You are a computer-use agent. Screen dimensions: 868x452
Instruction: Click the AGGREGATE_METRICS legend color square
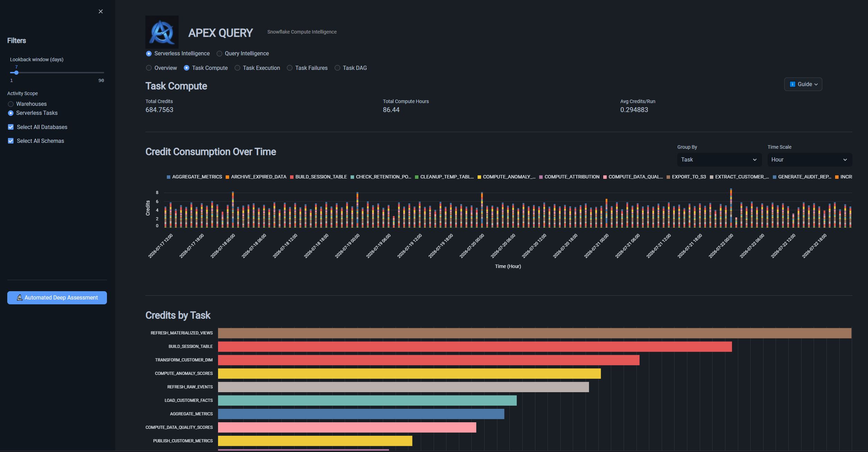(x=169, y=177)
